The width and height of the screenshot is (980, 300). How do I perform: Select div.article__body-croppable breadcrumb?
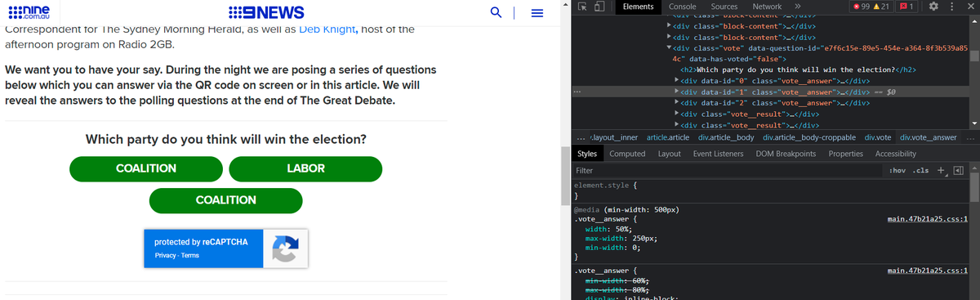click(x=809, y=137)
